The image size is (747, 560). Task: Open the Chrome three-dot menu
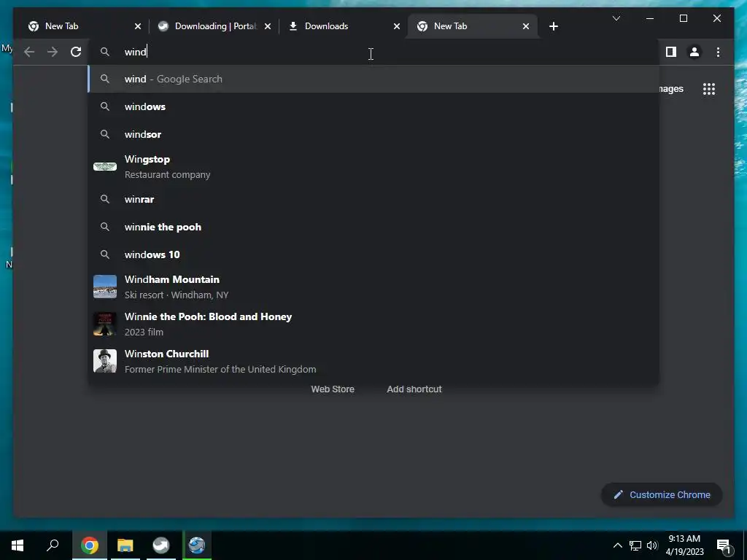[718, 52]
